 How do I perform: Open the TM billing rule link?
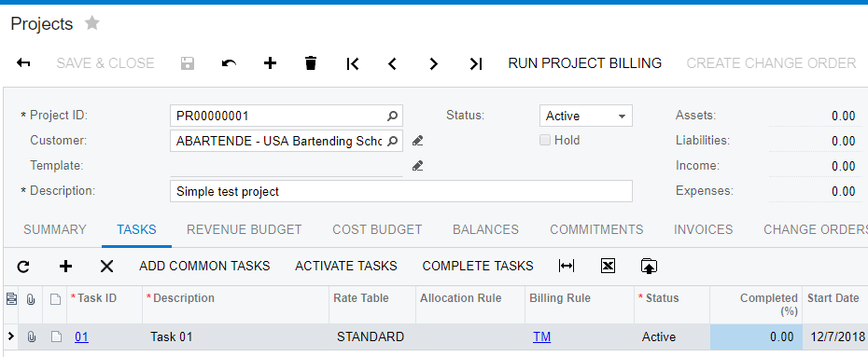[x=541, y=336]
